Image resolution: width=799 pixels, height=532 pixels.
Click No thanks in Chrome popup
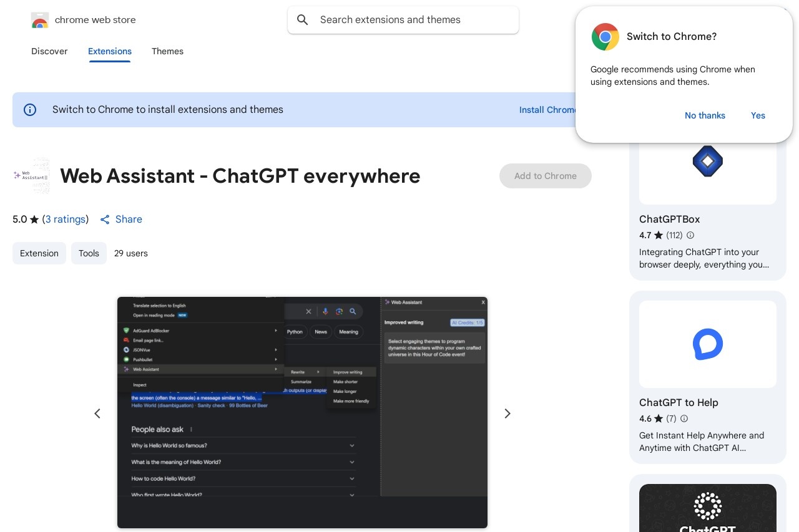(705, 115)
